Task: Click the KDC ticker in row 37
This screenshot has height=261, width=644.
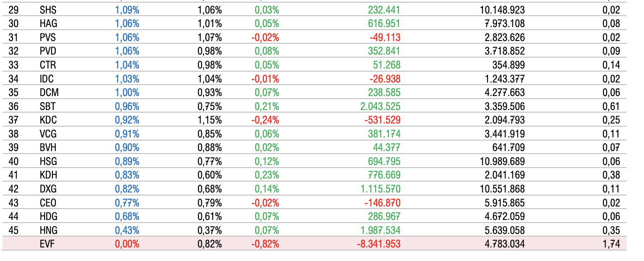Action: tap(48, 120)
